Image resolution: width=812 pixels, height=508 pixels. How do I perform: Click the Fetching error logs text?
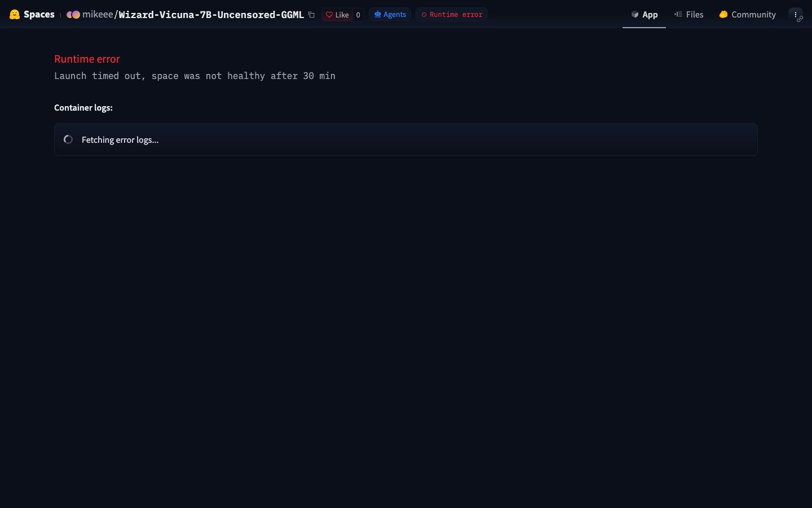[x=120, y=139]
